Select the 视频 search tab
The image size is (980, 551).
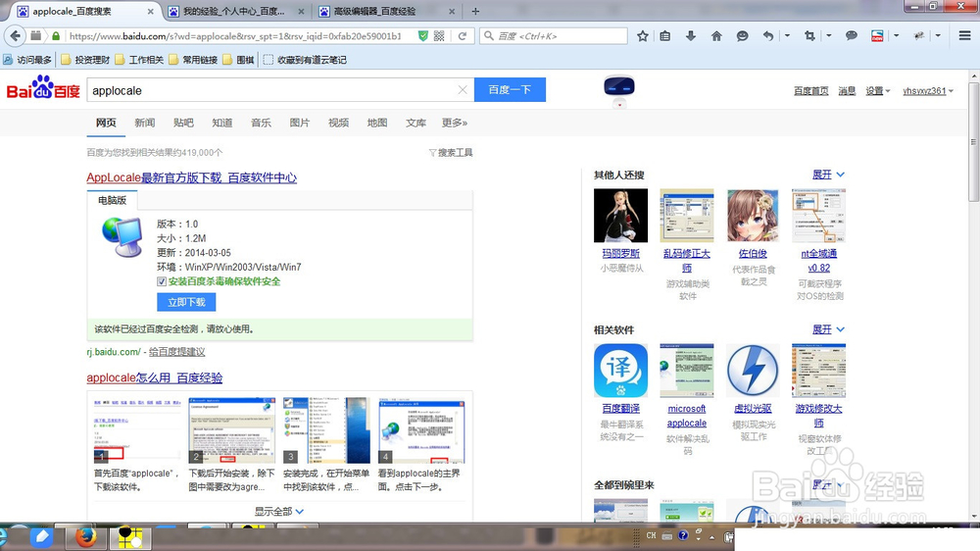click(338, 123)
